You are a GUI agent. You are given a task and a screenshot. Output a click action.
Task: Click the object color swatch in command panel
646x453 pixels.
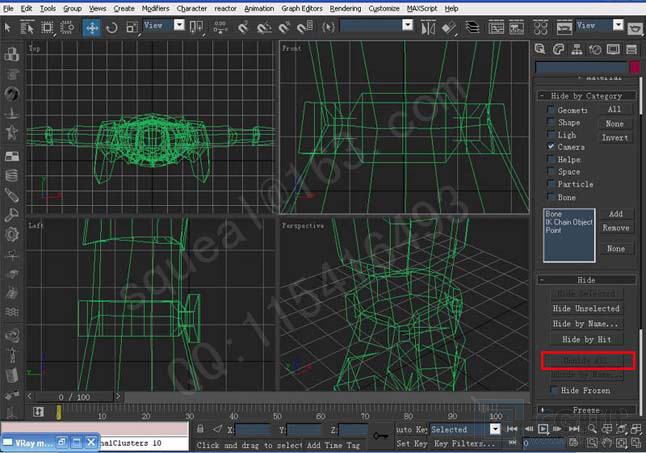(x=633, y=68)
